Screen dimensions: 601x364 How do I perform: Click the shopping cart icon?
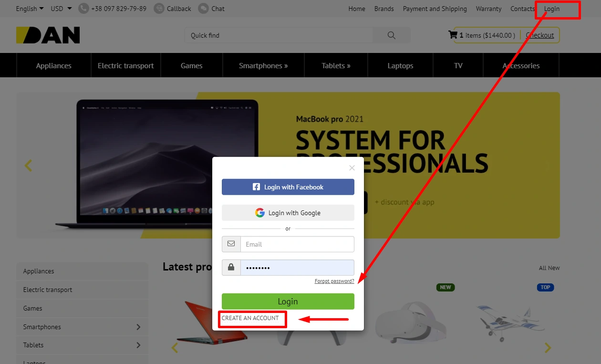[x=453, y=35]
